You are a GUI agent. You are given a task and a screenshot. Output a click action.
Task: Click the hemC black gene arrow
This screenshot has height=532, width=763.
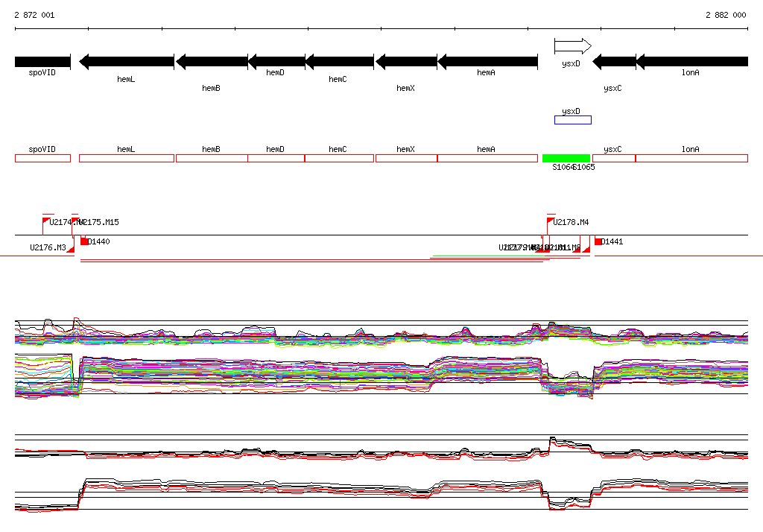click(x=339, y=62)
